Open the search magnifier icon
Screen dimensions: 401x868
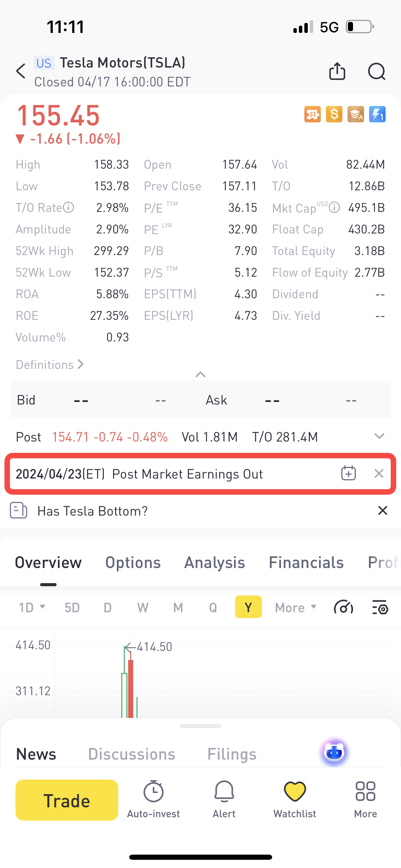click(x=376, y=71)
